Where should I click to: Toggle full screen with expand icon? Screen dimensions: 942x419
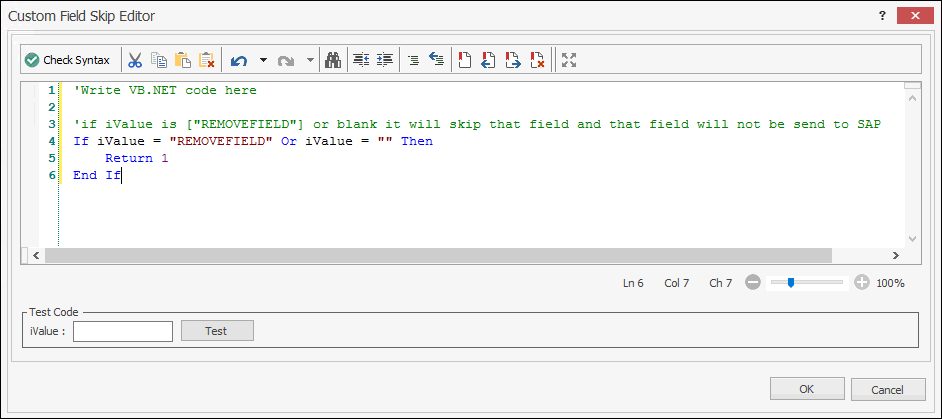(569, 60)
